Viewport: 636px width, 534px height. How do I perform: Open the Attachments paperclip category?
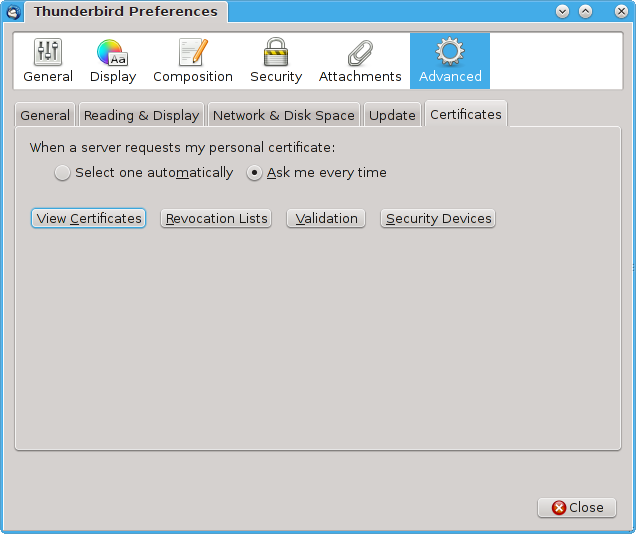[x=360, y=61]
